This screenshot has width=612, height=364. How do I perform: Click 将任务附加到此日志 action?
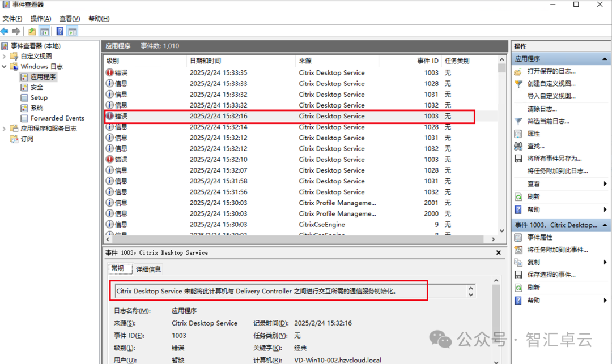558,171
